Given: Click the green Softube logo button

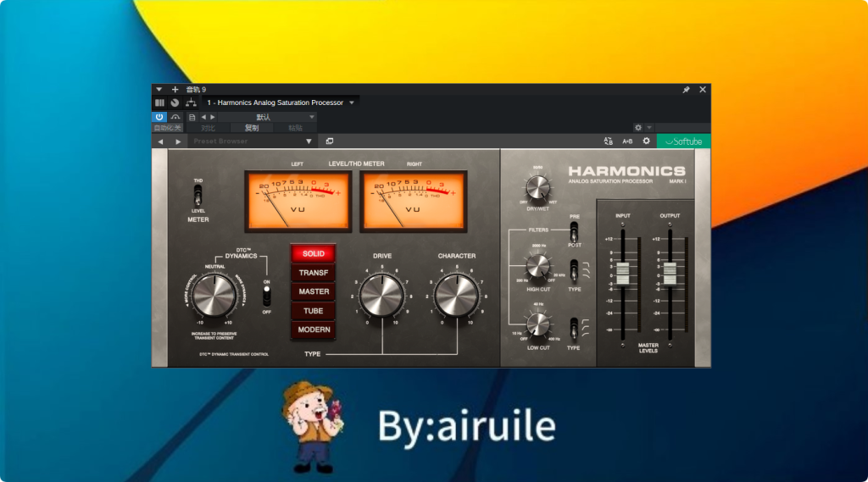Looking at the screenshot, I should 684,141.
